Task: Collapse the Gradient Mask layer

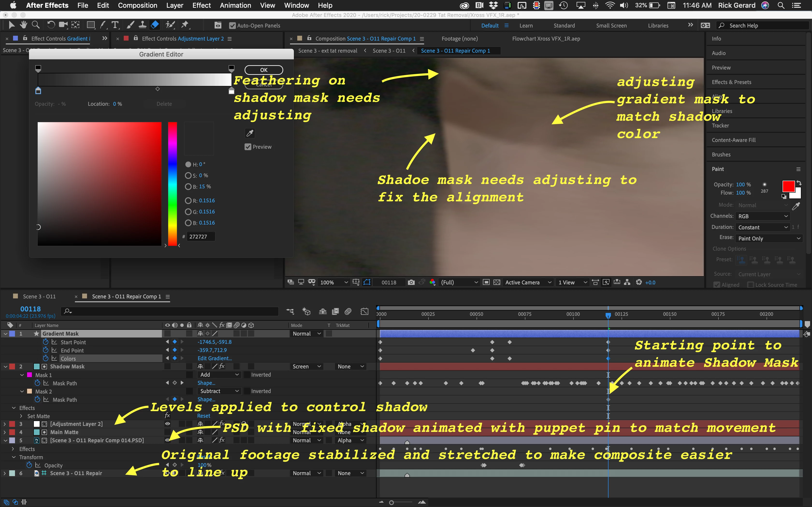Action: pos(5,334)
